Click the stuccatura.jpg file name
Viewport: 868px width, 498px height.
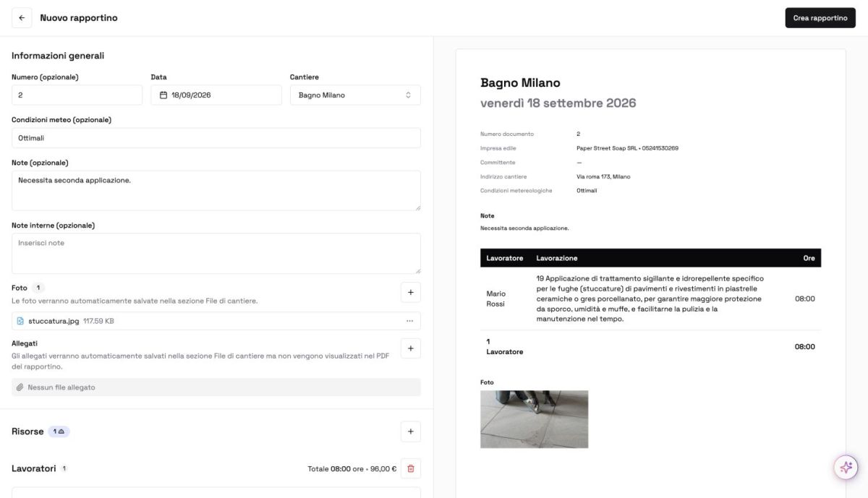click(54, 321)
